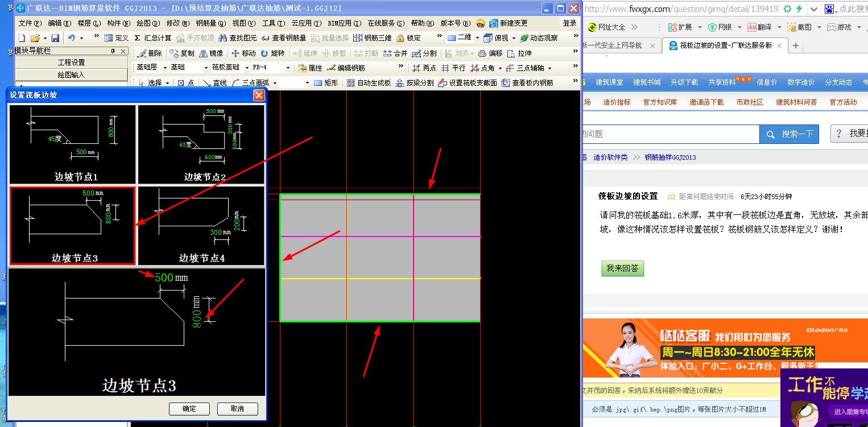Click the 旋转 rotate tool
The image size is (868, 427).
pyautogui.click(x=272, y=53)
